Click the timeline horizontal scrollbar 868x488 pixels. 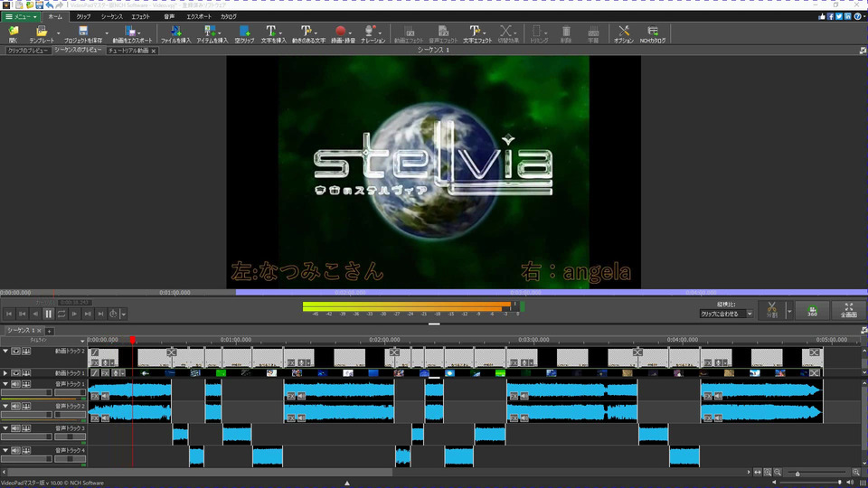(201, 473)
